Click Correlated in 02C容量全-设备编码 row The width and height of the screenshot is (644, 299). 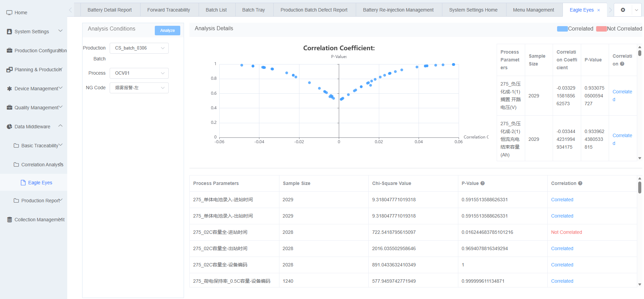(x=562, y=265)
